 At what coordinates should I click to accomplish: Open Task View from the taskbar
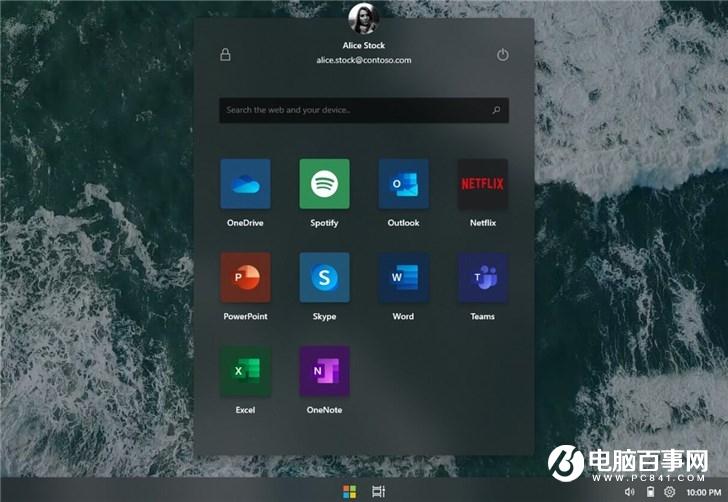[x=379, y=491]
